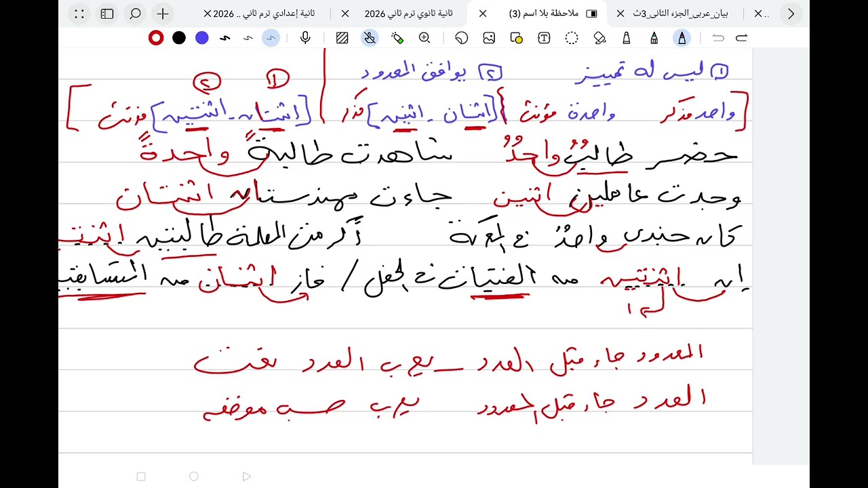The height and width of the screenshot is (488, 868).
Task: Close the ثانية ثانوي ترم ثاني 2026 tab
Action: point(345,14)
